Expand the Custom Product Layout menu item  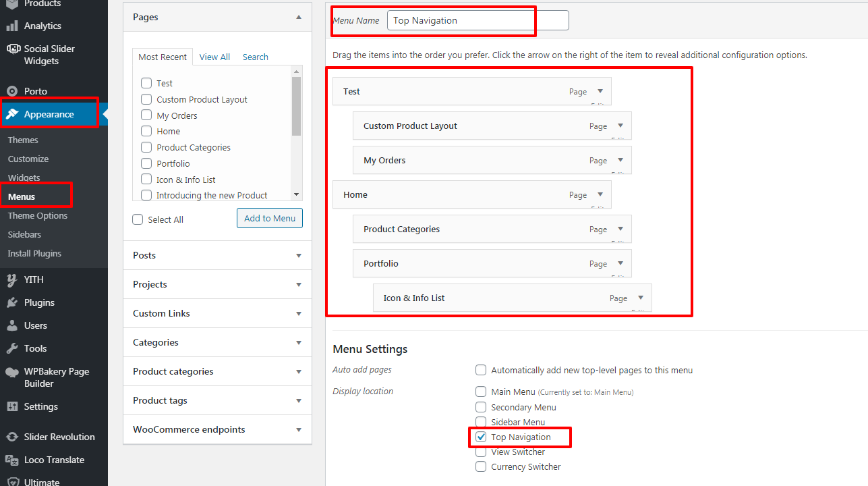click(620, 126)
